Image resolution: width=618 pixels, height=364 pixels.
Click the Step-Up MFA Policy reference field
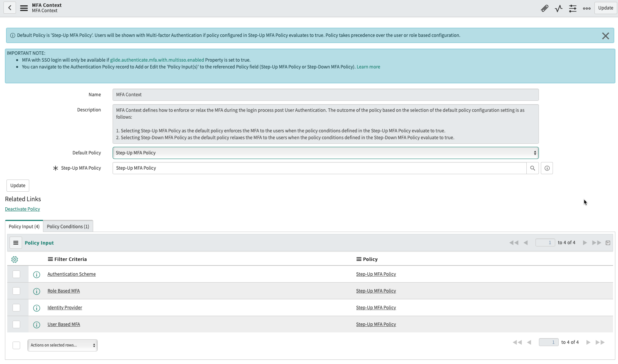(x=319, y=168)
